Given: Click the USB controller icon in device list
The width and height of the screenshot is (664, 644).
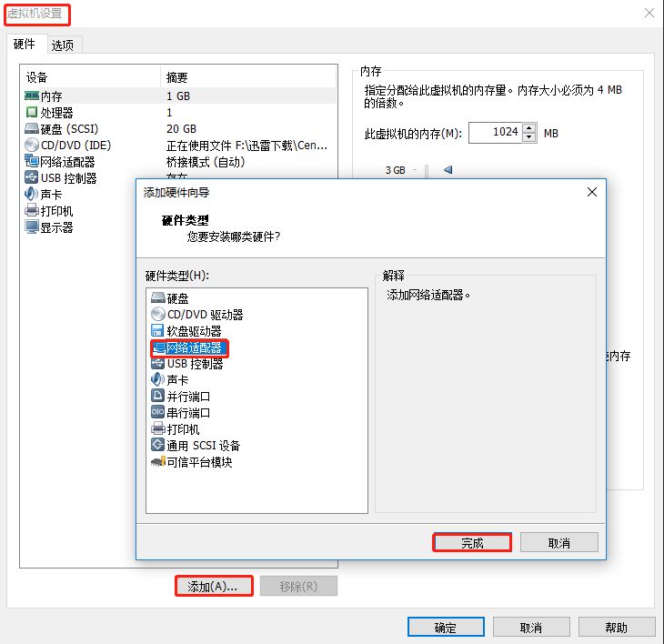Looking at the screenshot, I should [32, 177].
